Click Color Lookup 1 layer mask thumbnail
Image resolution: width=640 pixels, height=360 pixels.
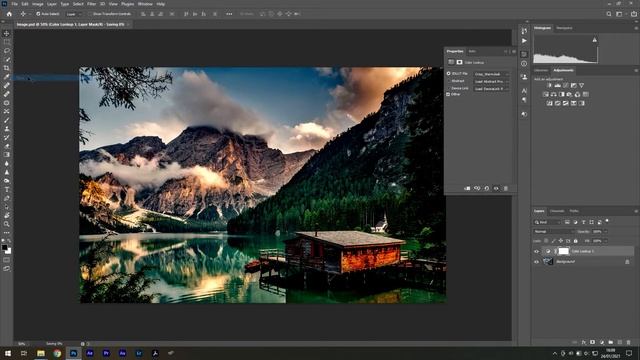coord(564,251)
